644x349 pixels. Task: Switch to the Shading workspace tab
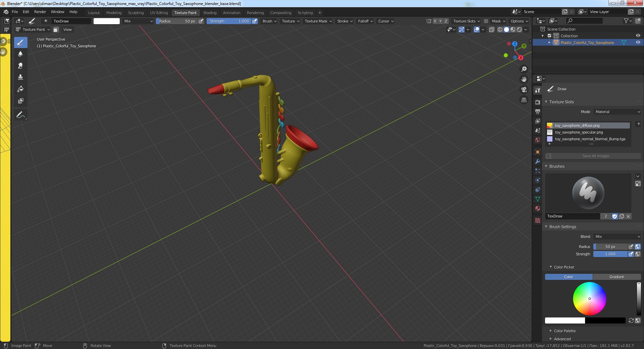pos(210,13)
